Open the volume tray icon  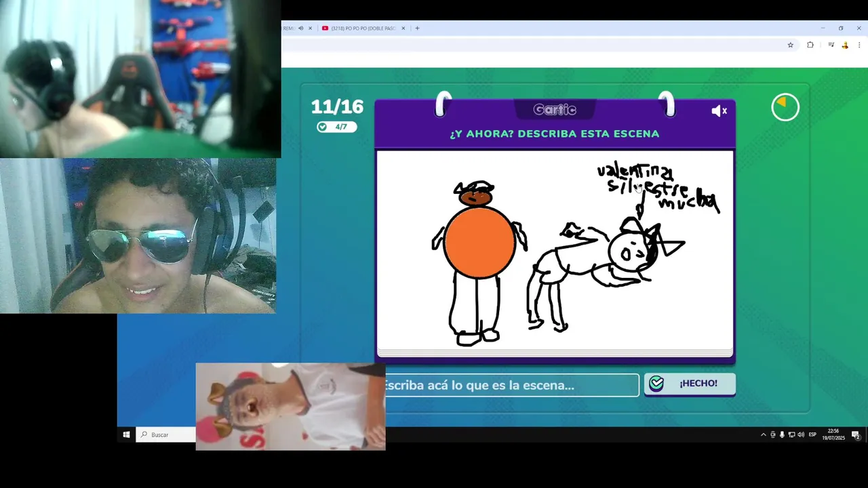pyautogui.click(x=801, y=434)
